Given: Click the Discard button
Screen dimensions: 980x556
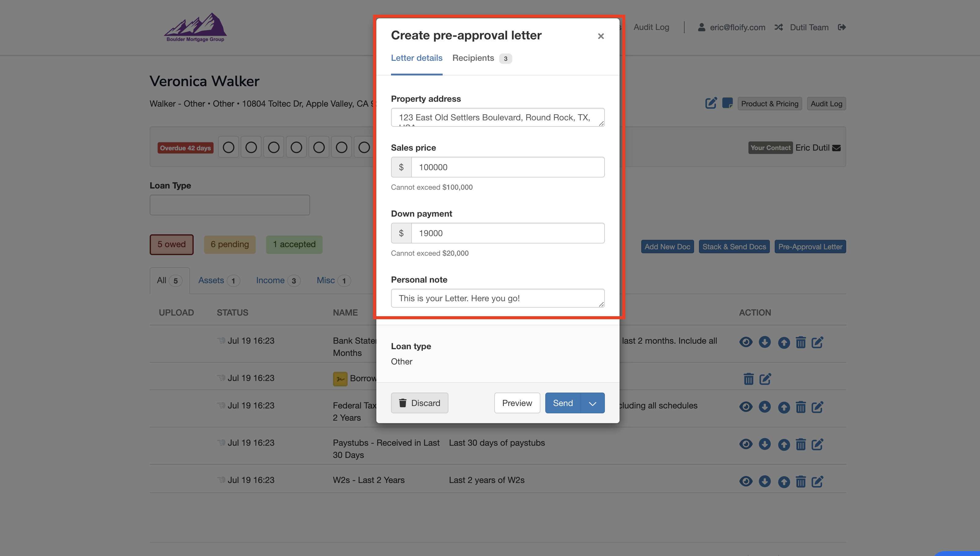Looking at the screenshot, I should 419,403.
